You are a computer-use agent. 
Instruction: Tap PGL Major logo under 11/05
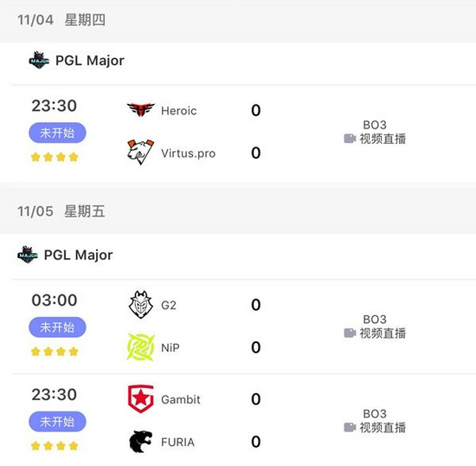pyautogui.click(x=28, y=255)
